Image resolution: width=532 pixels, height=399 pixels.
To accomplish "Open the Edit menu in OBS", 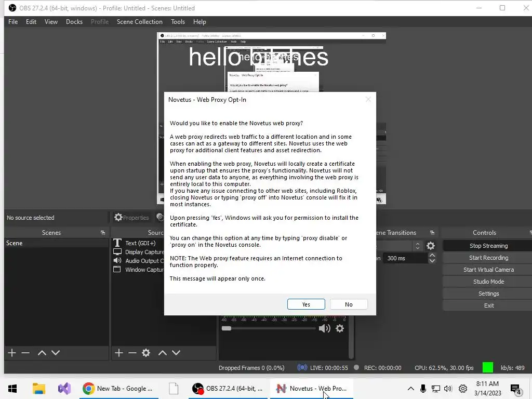I will [x=31, y=22].
